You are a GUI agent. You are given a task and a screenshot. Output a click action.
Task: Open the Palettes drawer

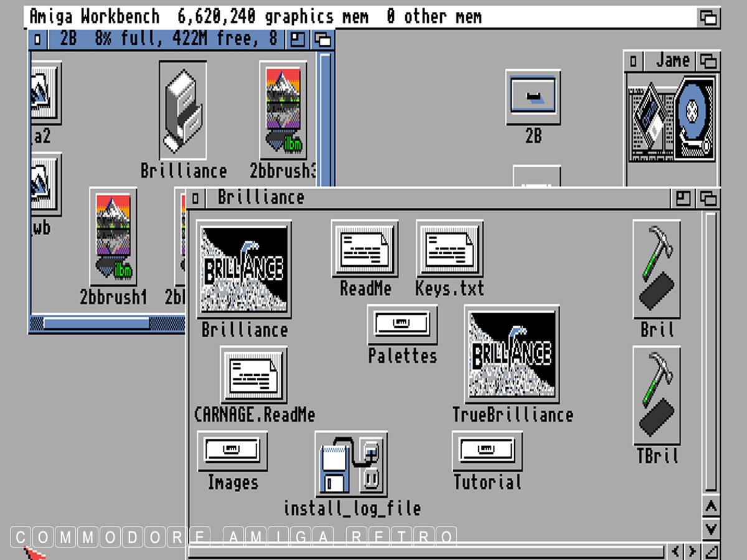[x=402, y=324]
